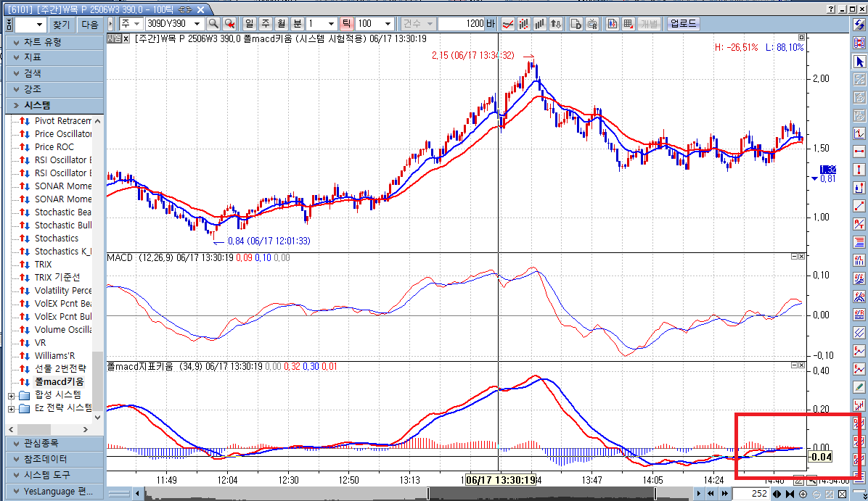Expand the 합성 시스템 tree folder
Viewport: 868px width, 501px height.
pyautogui.click(x=11, y=395)
